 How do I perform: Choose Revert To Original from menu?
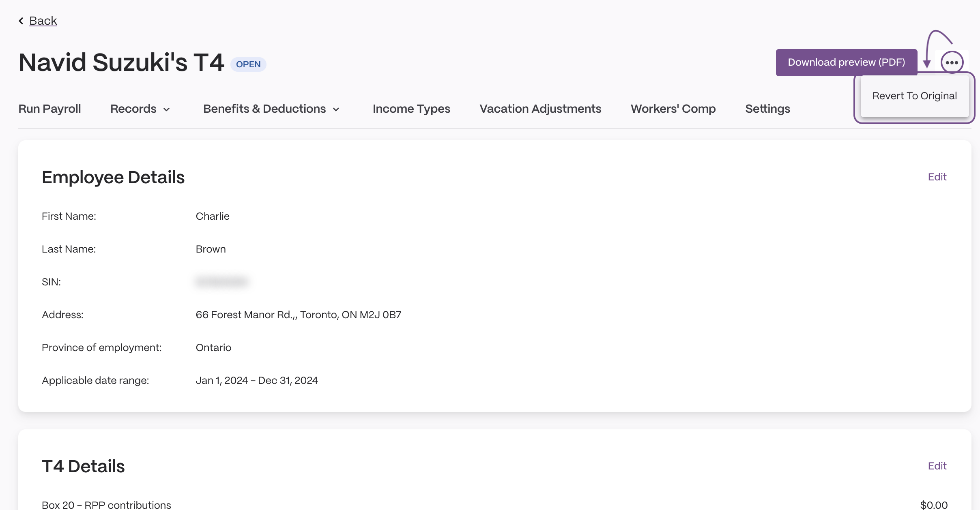(x=914, y=96)
